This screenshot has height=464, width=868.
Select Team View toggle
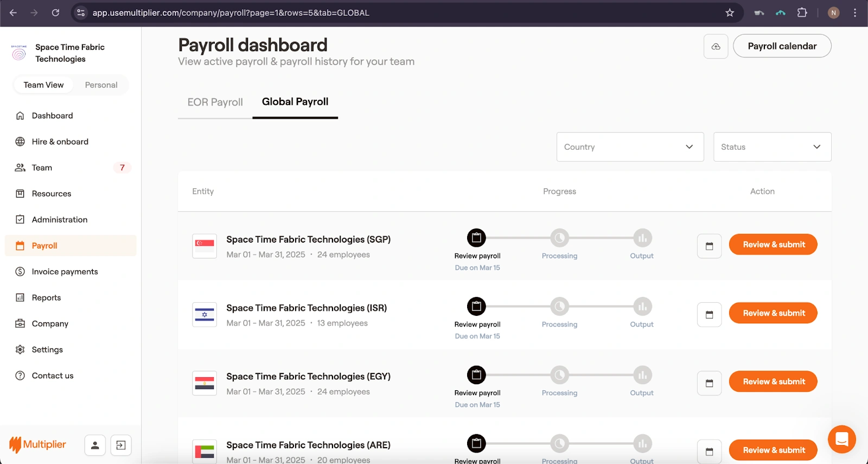point(43,85)
